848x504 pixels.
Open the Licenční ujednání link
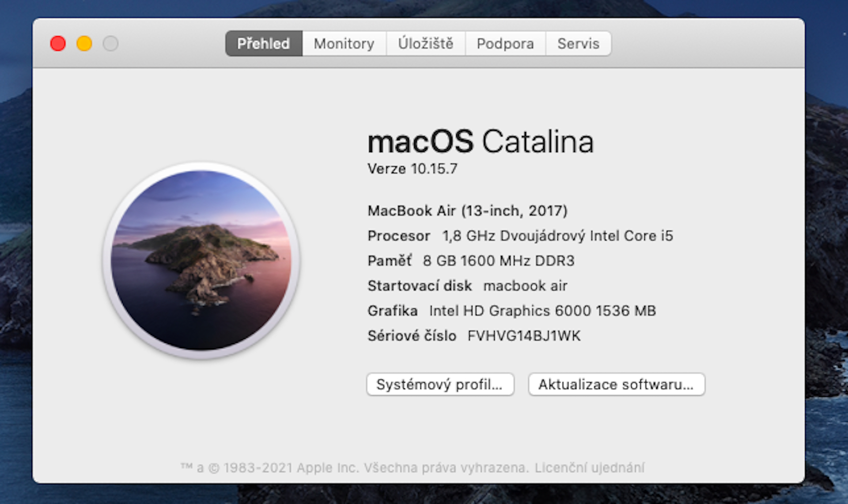(590, 467)
